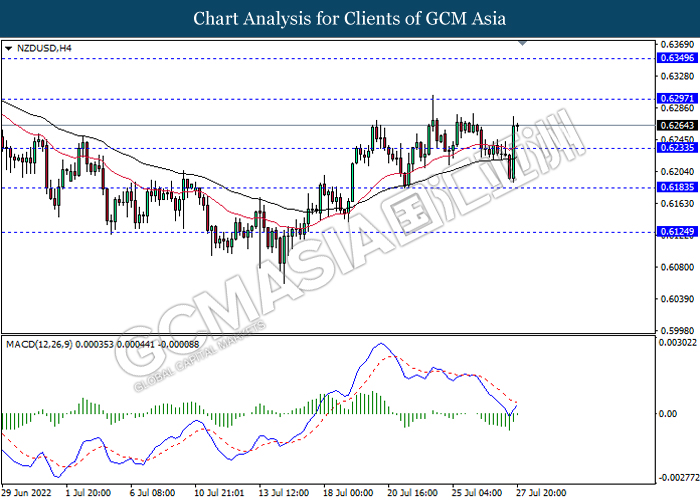Click the 27 Jul 20:00 time label
The width and height of the screenshot is (700, 500).
coord(541,493)
